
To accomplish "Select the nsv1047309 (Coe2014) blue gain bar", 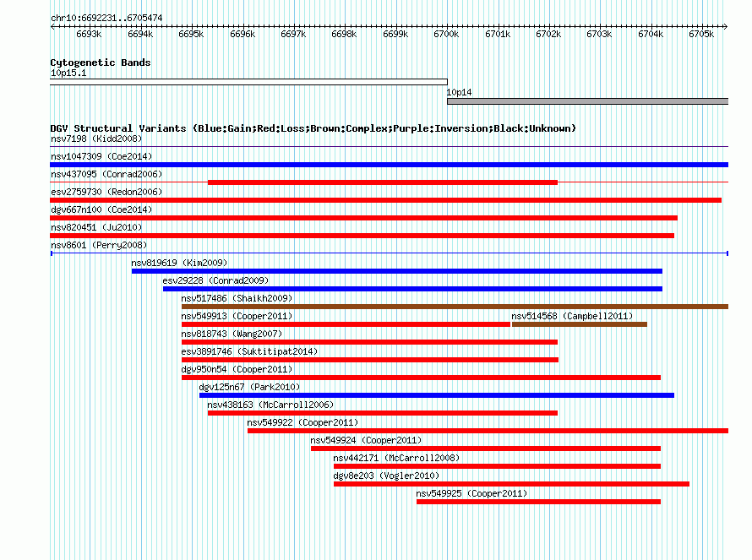I will point(389,165).
